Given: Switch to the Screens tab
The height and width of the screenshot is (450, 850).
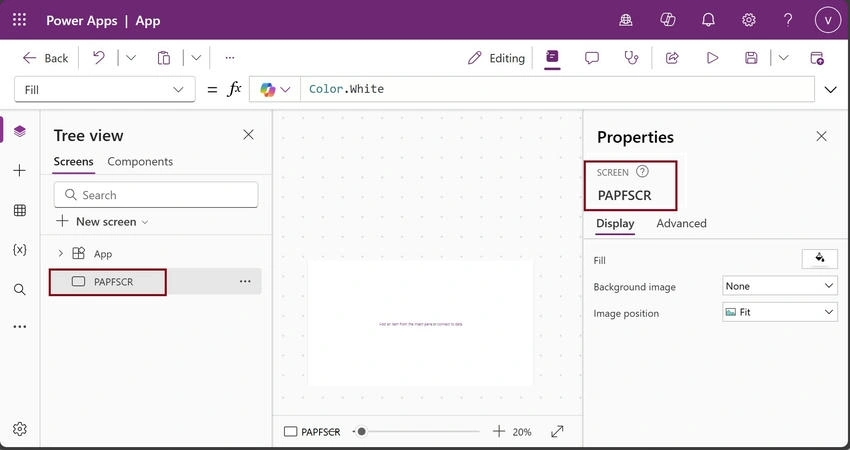Looking at the screenshot, I should (x=73, y=162).
